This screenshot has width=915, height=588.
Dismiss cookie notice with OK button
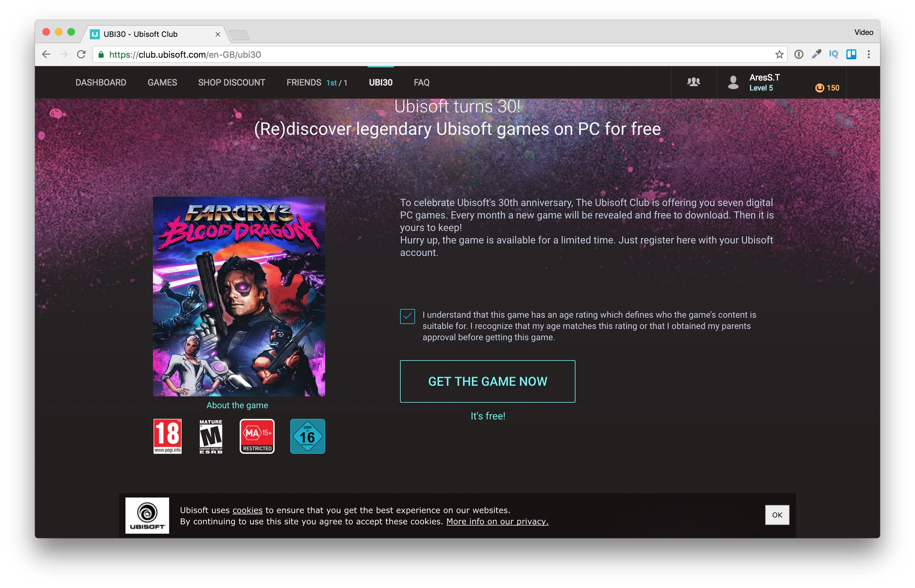coord(777,515)
